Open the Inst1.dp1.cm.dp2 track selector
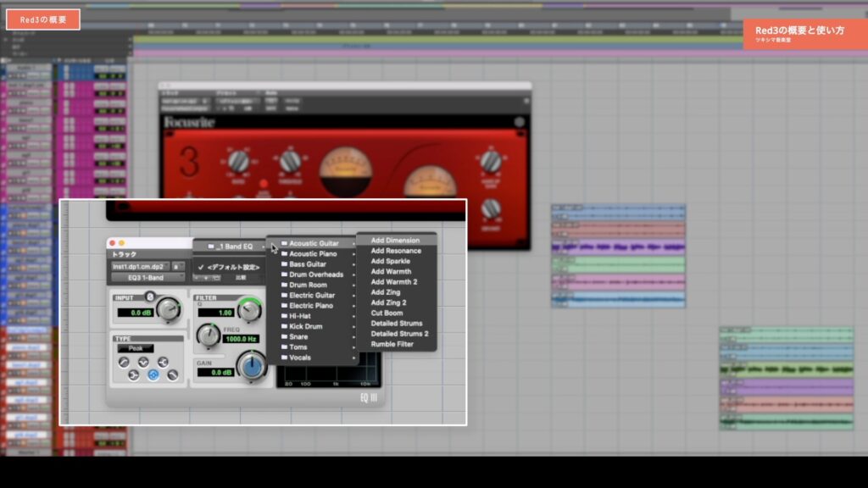Viewport: 868px width, 488px height. [141, 267]
